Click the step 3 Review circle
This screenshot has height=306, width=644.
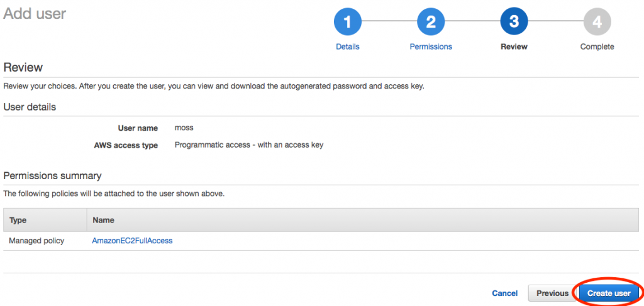pyautogui.click(x=514, y=22)
